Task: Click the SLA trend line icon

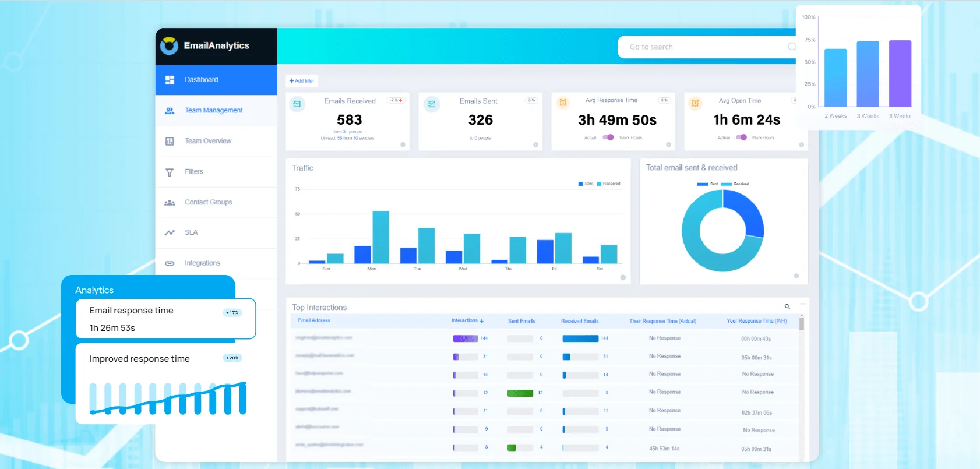Action: point(170,232)
